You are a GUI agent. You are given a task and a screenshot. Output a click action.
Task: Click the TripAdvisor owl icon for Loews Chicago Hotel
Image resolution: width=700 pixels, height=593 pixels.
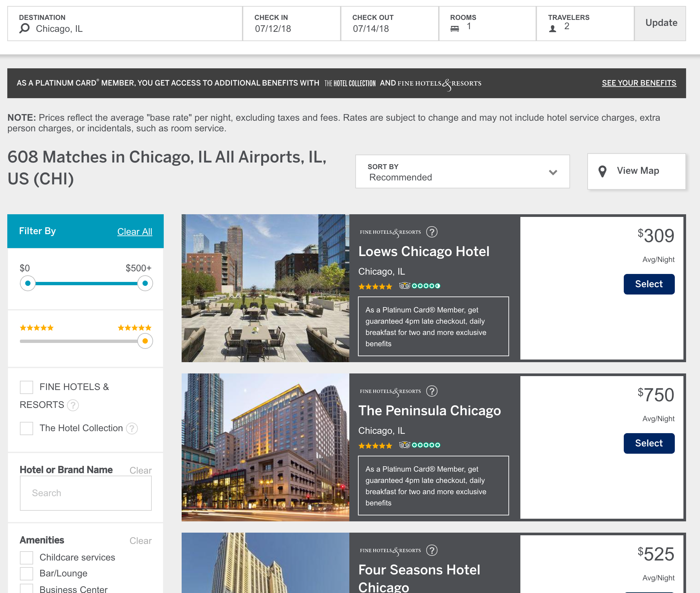point(404,286)
